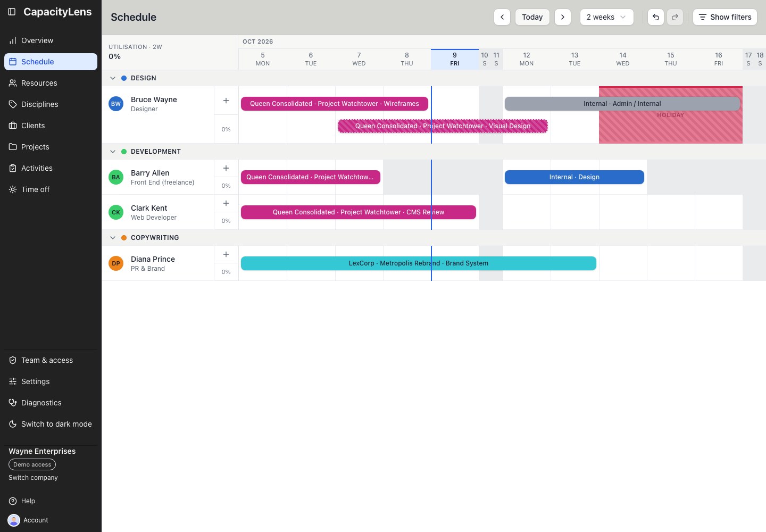Collapse the Copywriting group
The height and width of the screenshot is (532, 766).
coord(113,238)
